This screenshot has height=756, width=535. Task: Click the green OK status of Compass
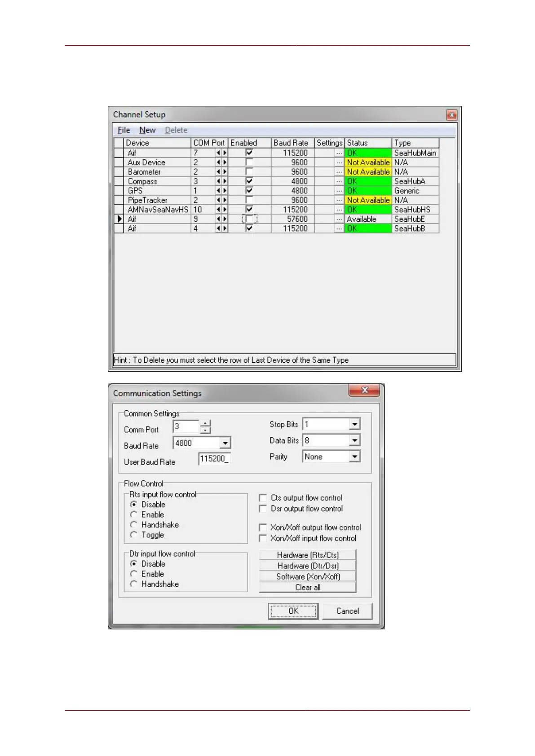[367, 181]
